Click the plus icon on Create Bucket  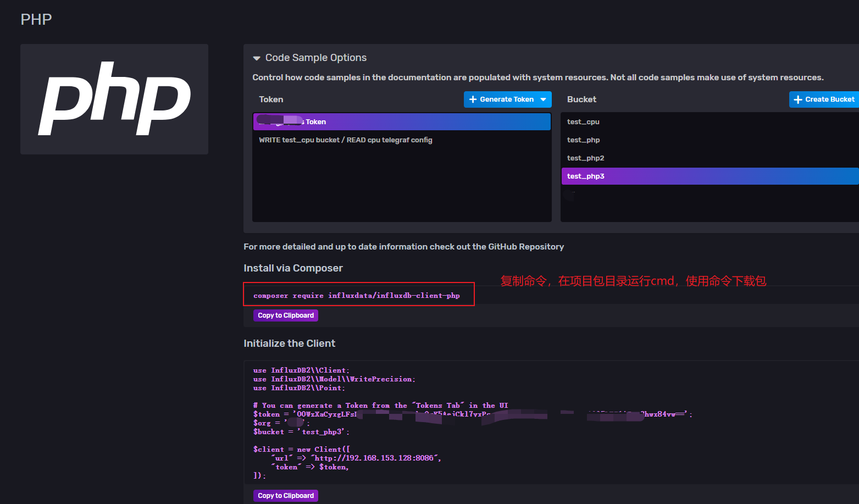pyautogui.click(x=798, y=99)
